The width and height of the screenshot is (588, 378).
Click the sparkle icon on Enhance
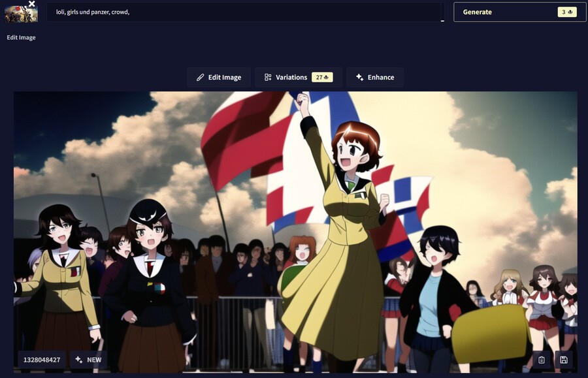[359, 77]
